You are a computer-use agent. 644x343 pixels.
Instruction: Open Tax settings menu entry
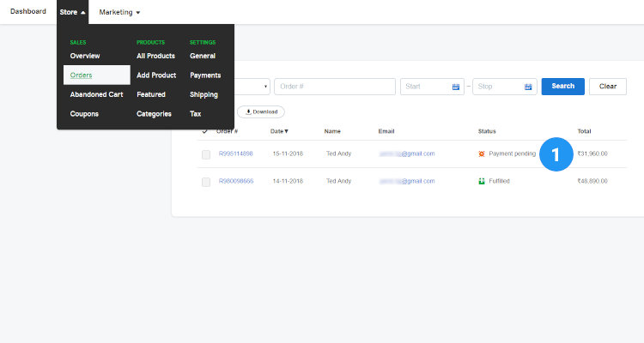196,114
